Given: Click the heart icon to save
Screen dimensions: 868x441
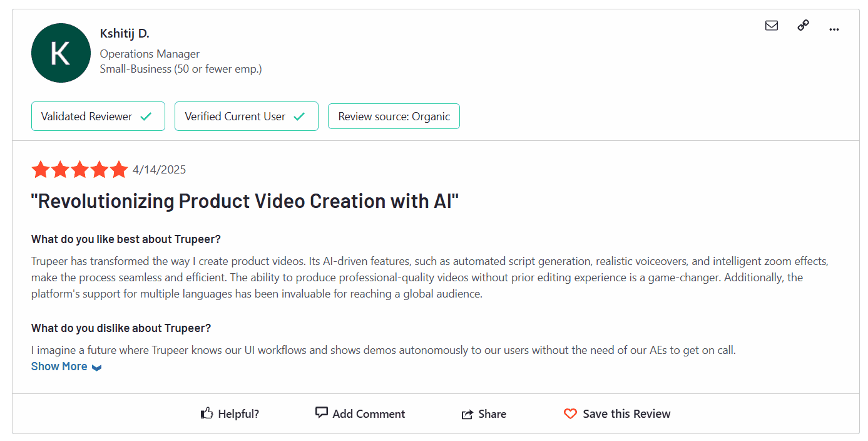Looking at the screenshot, I should click(570, 413).
